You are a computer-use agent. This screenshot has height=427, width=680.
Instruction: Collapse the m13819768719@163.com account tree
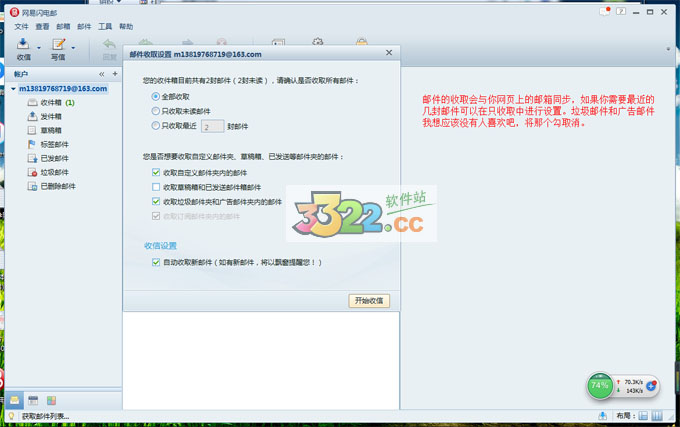coord(8,89)
